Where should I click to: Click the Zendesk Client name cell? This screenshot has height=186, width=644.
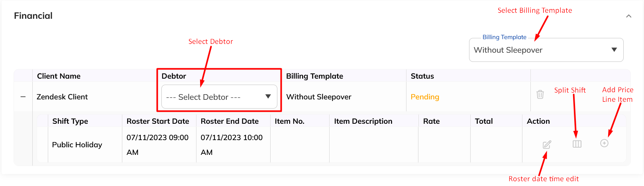pos(62,97)
